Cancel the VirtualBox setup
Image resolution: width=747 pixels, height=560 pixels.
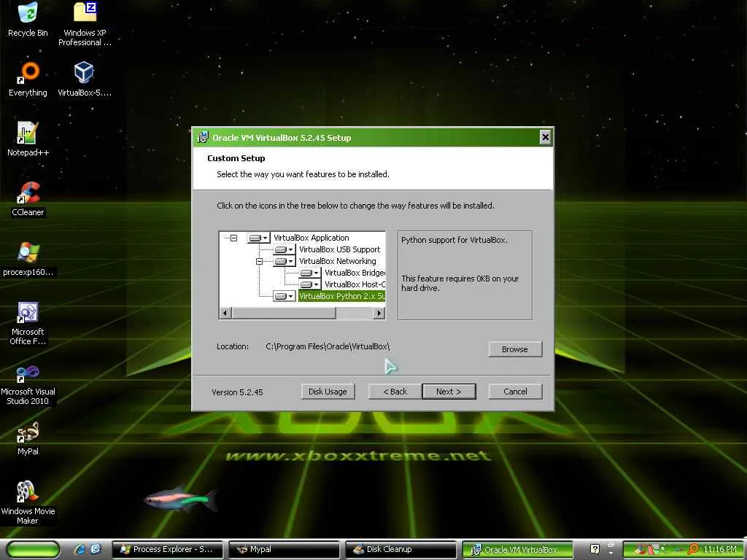[x=515, y=392]
